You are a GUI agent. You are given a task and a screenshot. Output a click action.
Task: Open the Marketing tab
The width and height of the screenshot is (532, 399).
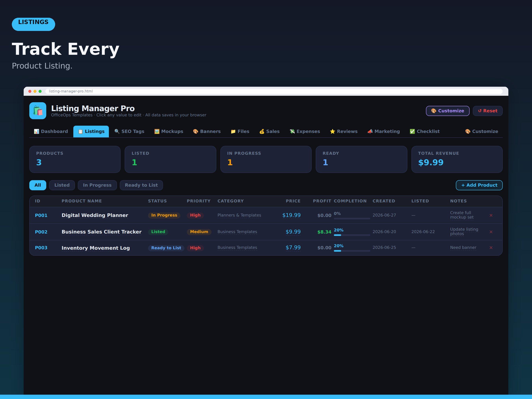pyautogui.click(x=384, y=131)
